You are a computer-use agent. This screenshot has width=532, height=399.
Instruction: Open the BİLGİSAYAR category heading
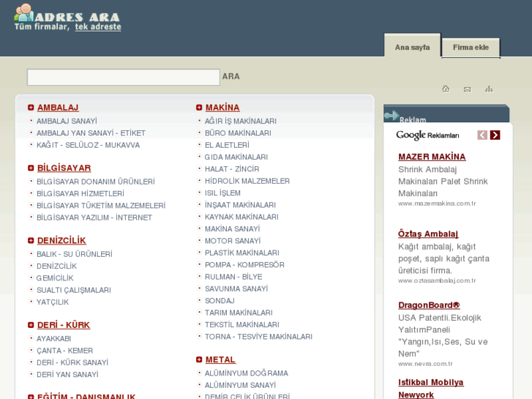(64, 168)
